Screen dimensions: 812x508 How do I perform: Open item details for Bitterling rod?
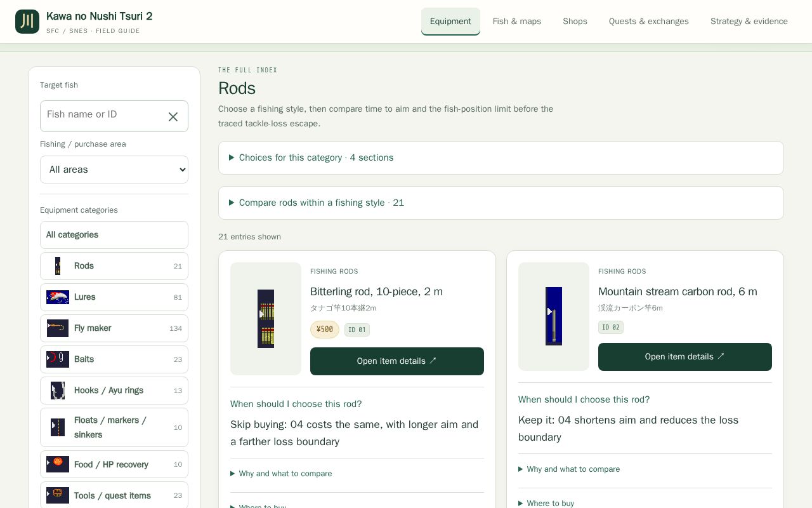pos(397,361)
